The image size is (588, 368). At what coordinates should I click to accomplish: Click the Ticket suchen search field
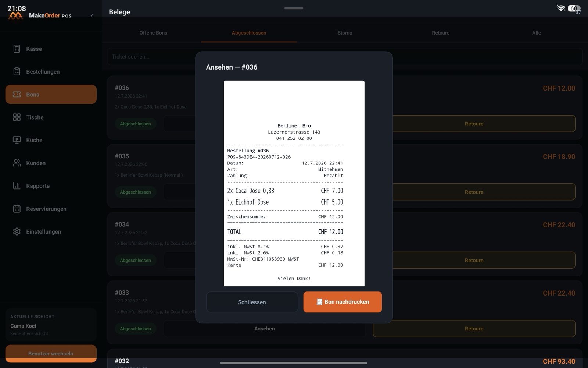(x=345, y=57)
